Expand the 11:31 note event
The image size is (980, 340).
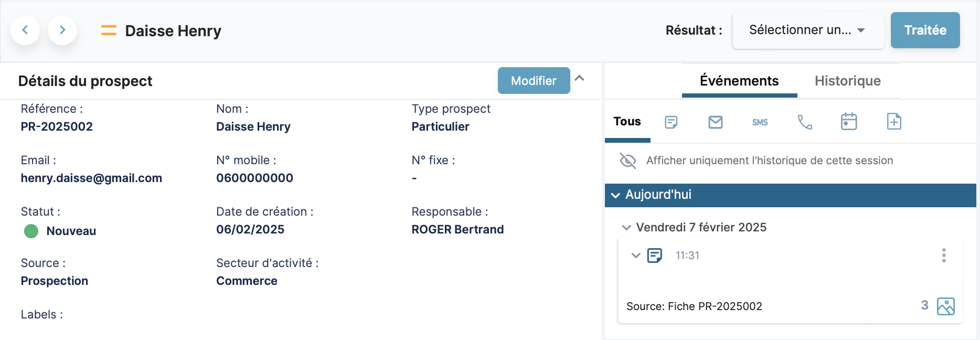[x=636, y=256]
